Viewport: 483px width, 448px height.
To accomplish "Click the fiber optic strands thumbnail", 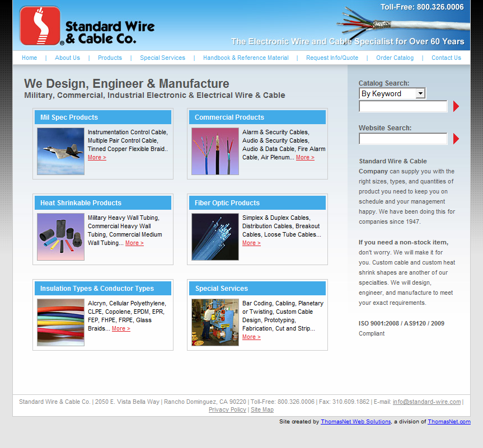I will pos(215,237).
